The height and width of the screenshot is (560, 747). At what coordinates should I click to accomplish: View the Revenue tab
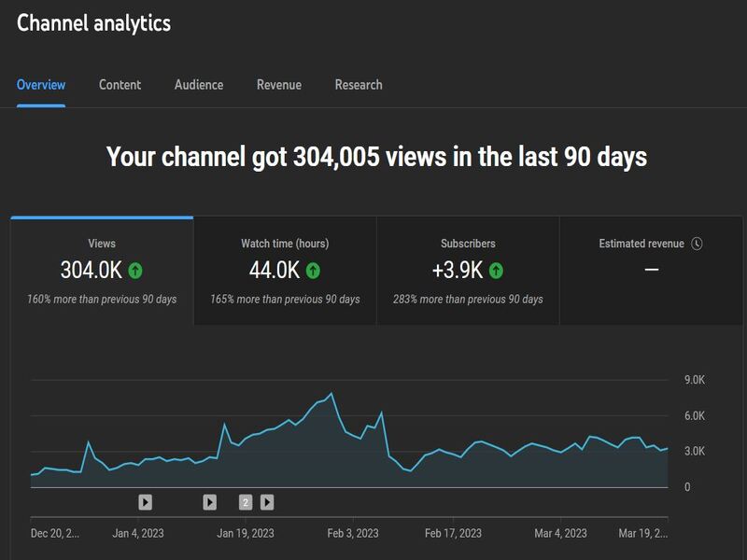[x=279, y=85]
